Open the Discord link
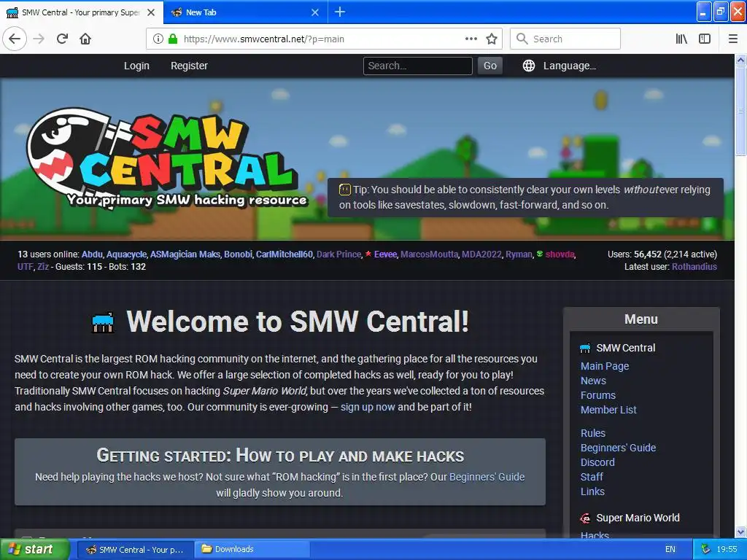This screenshot has height=560, width=747. point(597,462)
